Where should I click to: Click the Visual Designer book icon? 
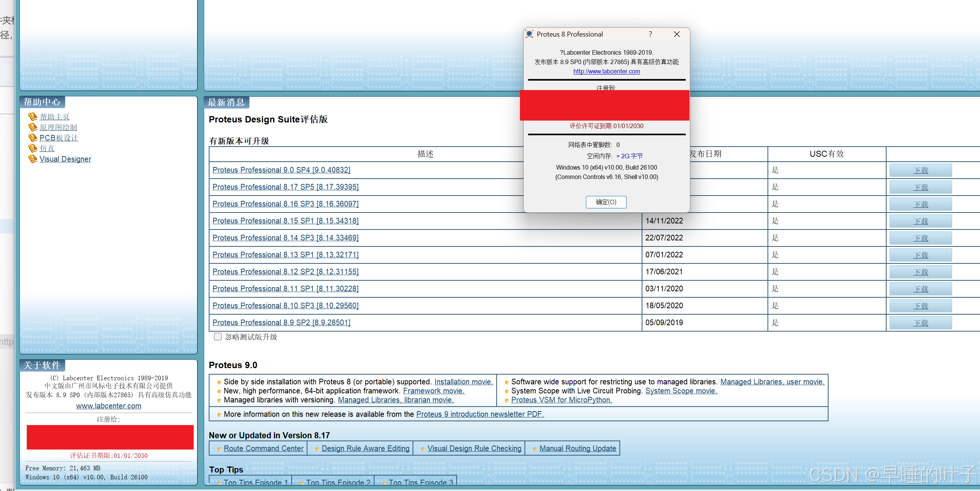point(33,159)
